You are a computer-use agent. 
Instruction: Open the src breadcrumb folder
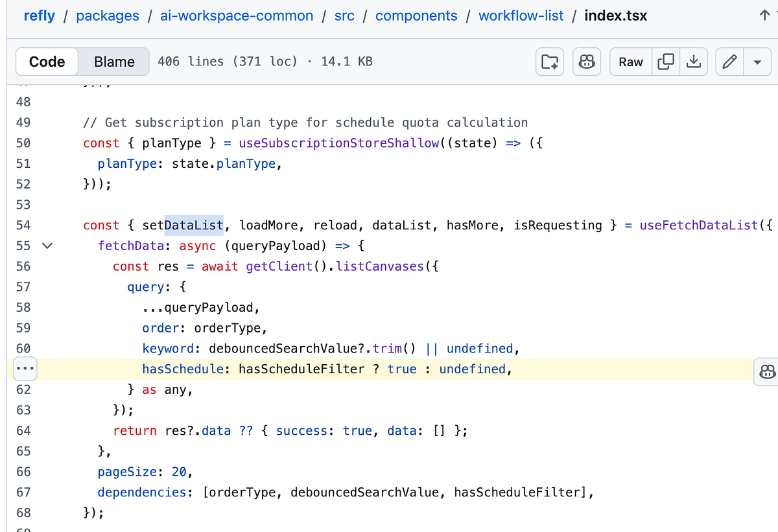tap(344, 16)
